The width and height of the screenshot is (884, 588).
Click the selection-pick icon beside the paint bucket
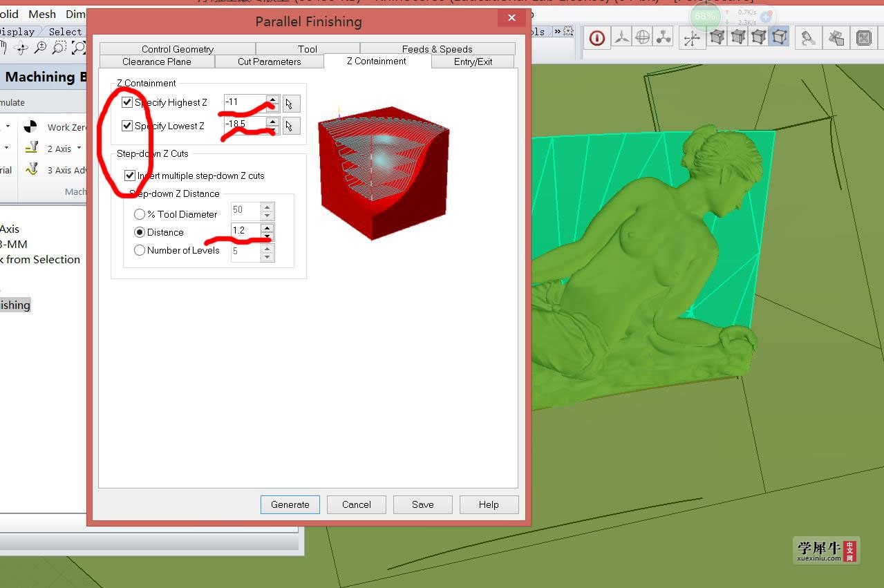point(836,38)
